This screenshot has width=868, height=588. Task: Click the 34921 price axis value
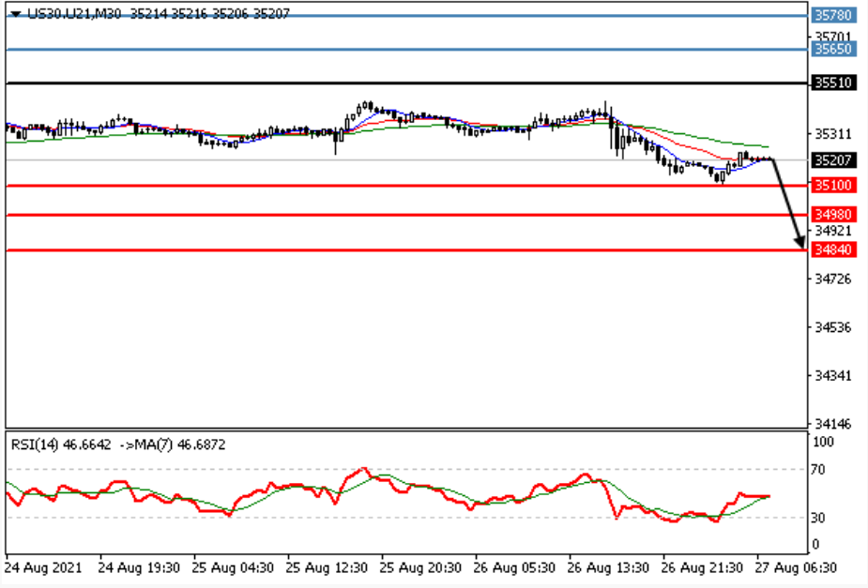(833, 230)
